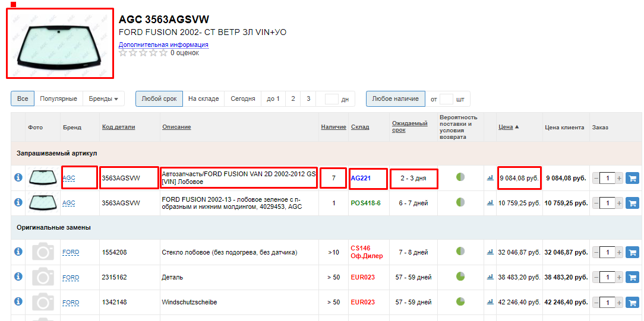
Task: Rate product with fifth star
Action: (x=163, y=52)
